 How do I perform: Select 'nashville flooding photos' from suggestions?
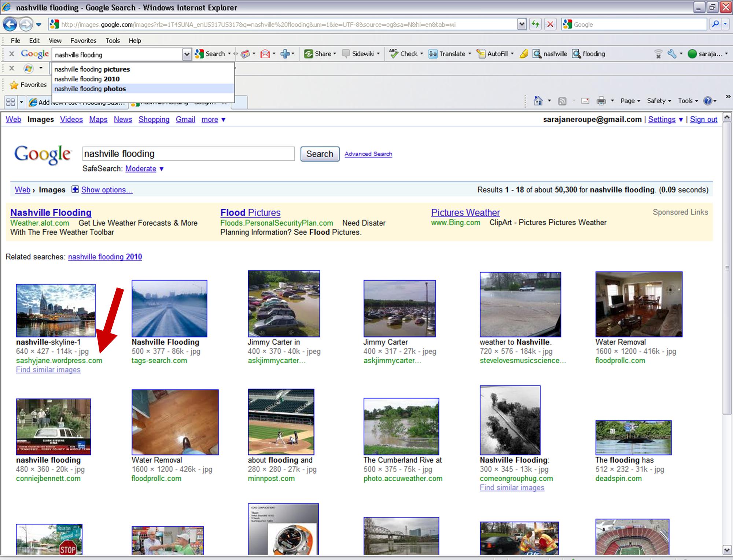[90, 89]
